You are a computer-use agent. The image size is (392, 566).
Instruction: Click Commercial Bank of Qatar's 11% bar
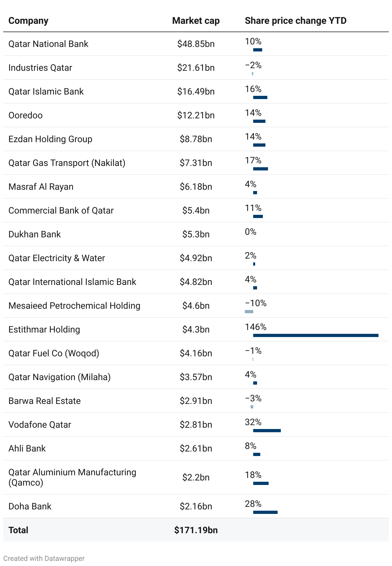click(x=258, y=216)
